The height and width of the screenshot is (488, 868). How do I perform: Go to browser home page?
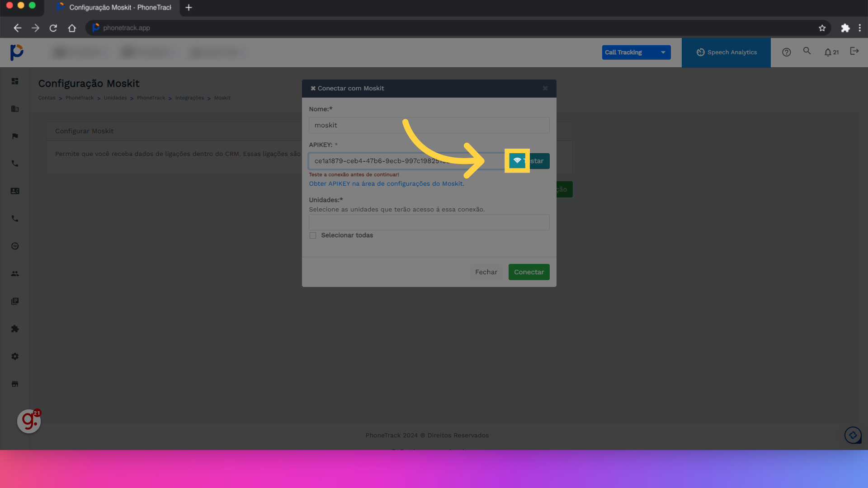point(72,28)
